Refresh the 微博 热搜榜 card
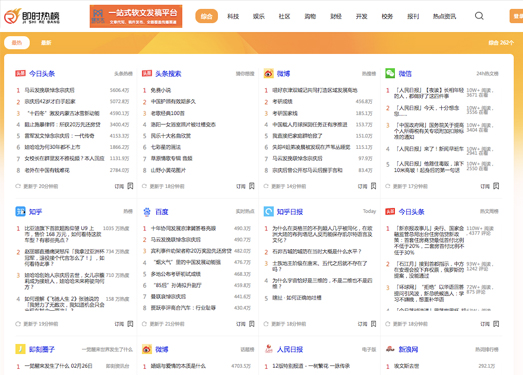The height and width of the screenshot is (375, 523). tap(266, 186)
